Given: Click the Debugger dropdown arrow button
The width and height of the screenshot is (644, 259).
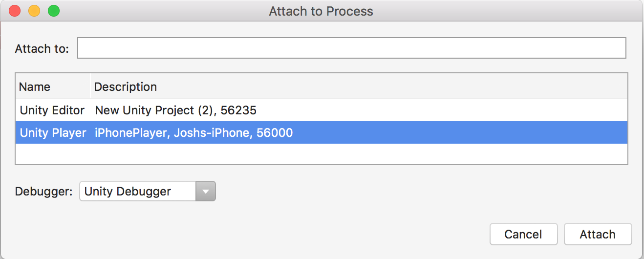Looking at the screenshot, I should tap(205, 192).
